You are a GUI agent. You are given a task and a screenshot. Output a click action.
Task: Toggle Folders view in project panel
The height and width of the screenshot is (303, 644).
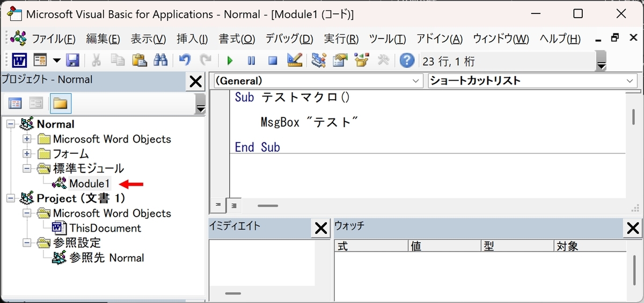click(x=60, y=103)
